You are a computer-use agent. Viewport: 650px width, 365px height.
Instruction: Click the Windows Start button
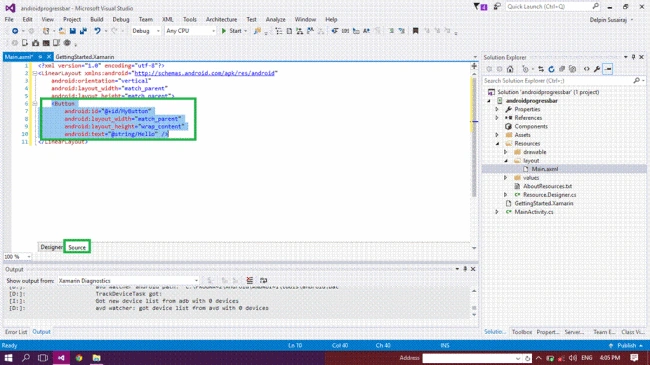[x=8, y=358]
